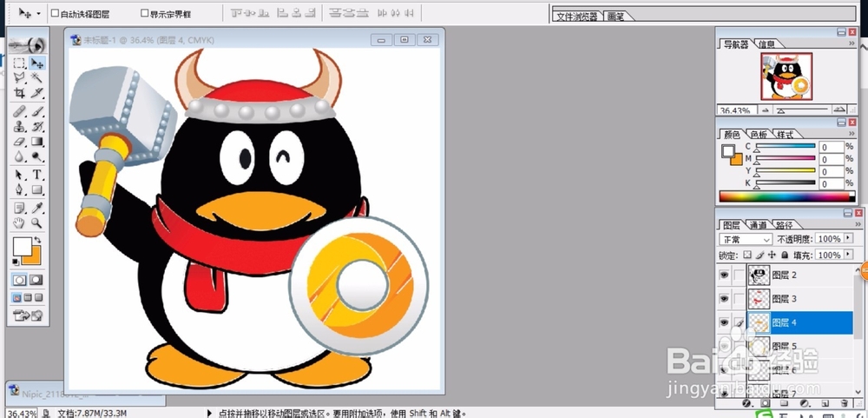This screenshot has height=418, width=868.
Task: Open Move tool preset picker dropdown
Action: [38, 13]
